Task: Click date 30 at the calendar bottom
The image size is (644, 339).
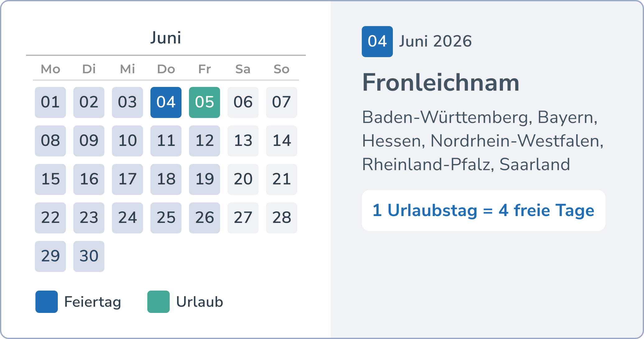Action: [89, 256]
